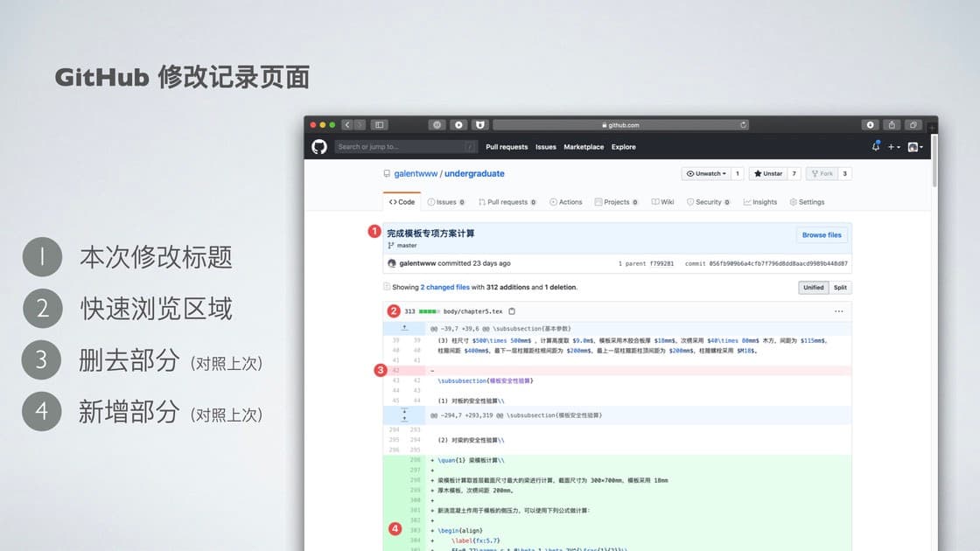Viewport: 980px width, 551px height.
Task: Switch to the Insights tab
Action: pos(760,202)
